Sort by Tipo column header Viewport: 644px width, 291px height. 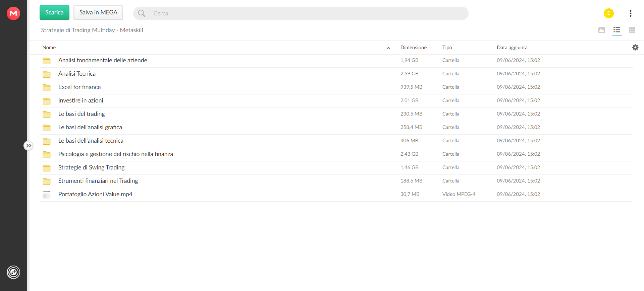[x=447, y=48]
